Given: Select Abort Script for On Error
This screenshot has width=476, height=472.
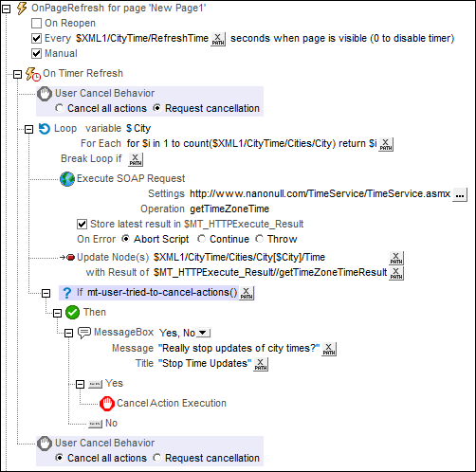Looking at the screenshot, I should click(125, 239).
